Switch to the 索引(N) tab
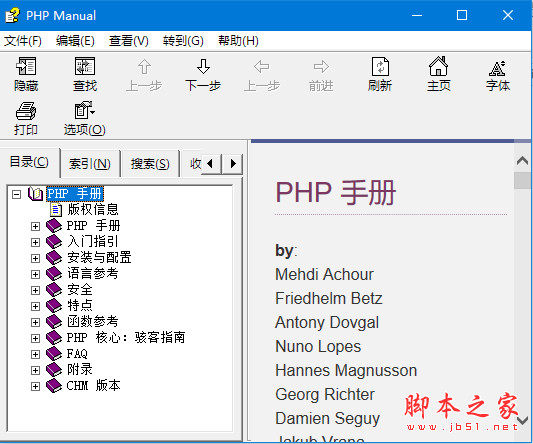The height and width of the screenshot is (444, 533). coord(90,164)
